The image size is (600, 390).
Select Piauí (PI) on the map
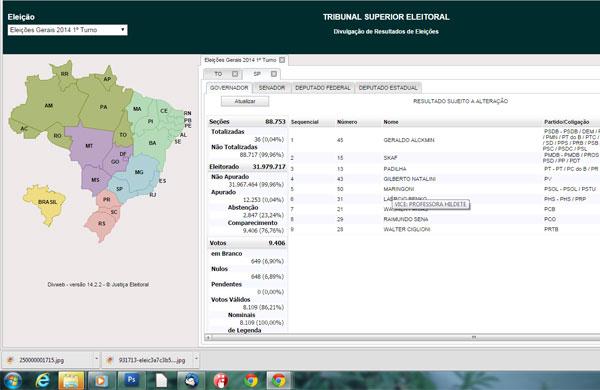pos(150,121)
